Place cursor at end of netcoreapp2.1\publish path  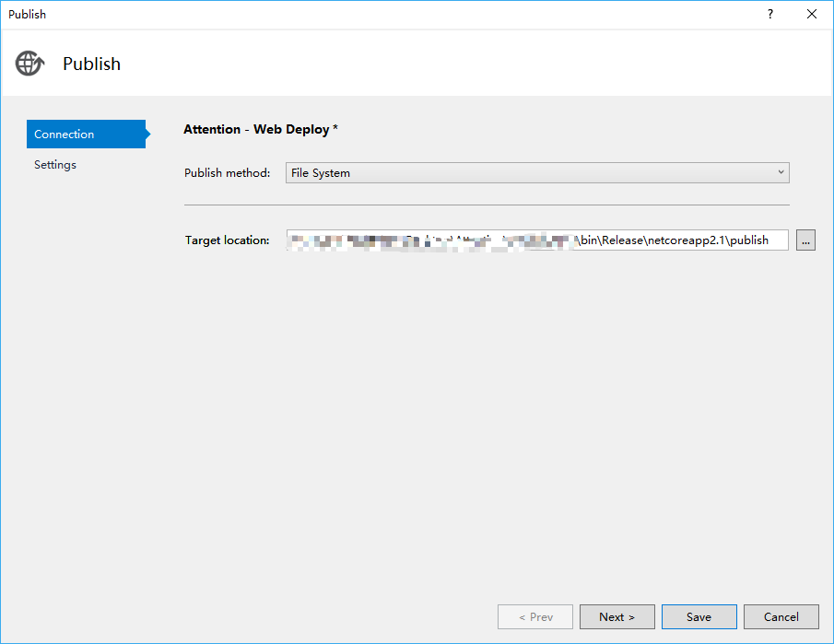pyautogui.click(x=770, y=240)
